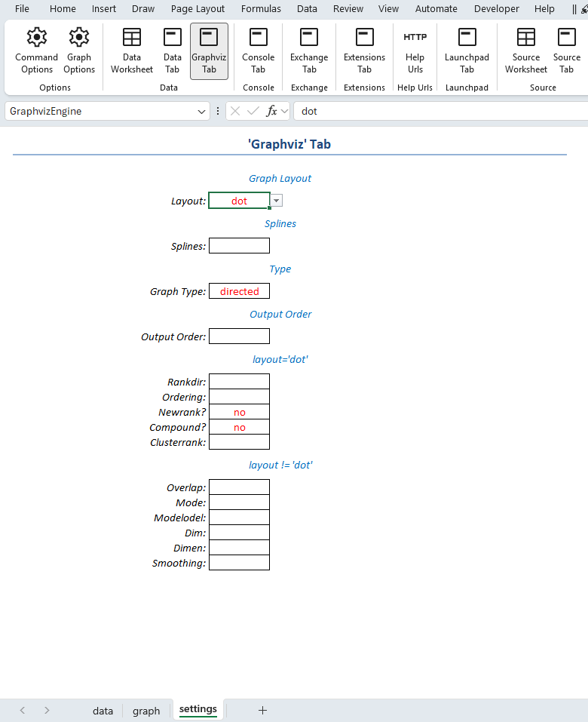Image resolution: width=588 pixels, height=722 pixels.
Task: Click the Graph Layout section heading
Action: pos(280,178)
